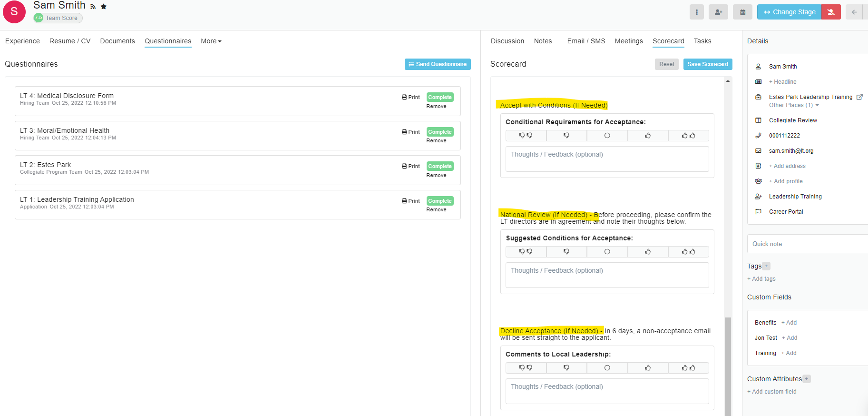Expand Other Places (1) dropdown

click(x=794, y=105)
